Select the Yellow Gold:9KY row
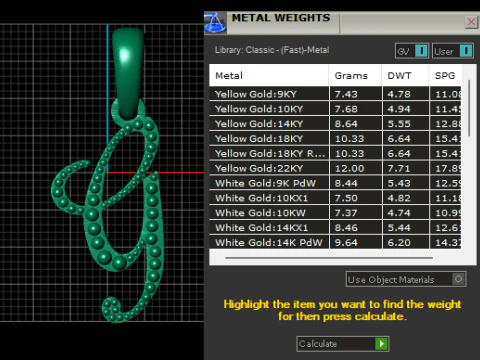 [x=335, y=94]
